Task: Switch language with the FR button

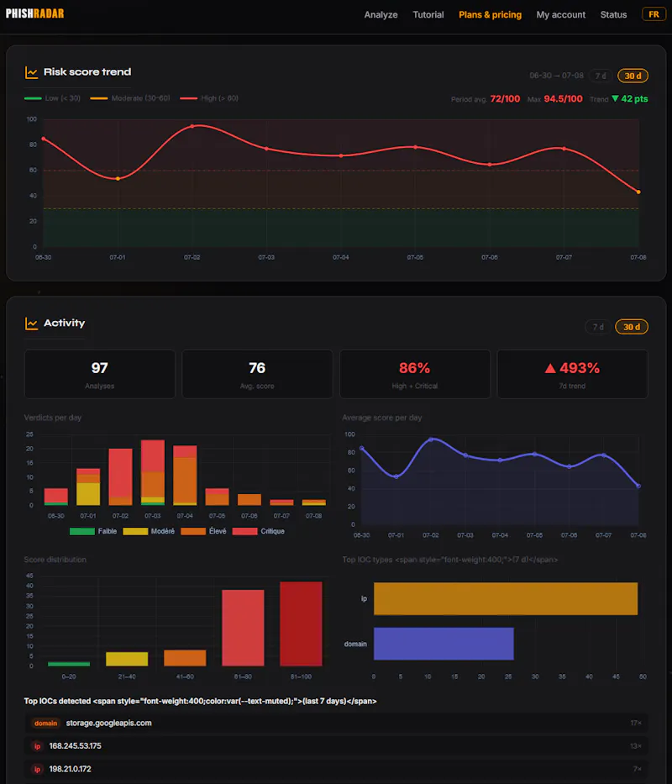Action: point(654,14)
